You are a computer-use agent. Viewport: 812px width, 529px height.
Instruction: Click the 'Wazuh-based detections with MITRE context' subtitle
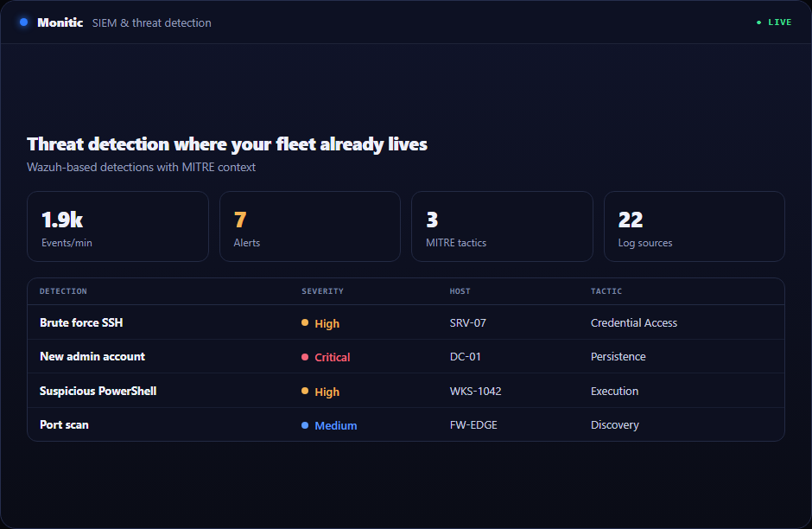click(x=142, y=168)
